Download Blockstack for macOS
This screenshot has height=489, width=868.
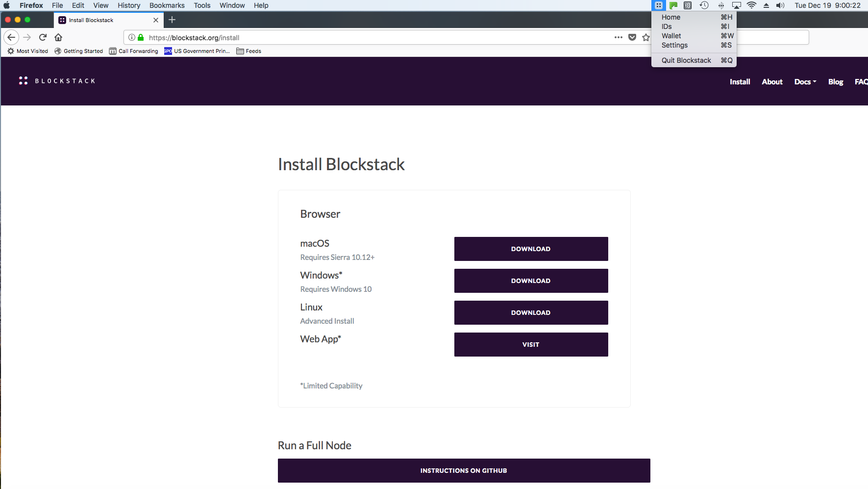click(531, 249)
